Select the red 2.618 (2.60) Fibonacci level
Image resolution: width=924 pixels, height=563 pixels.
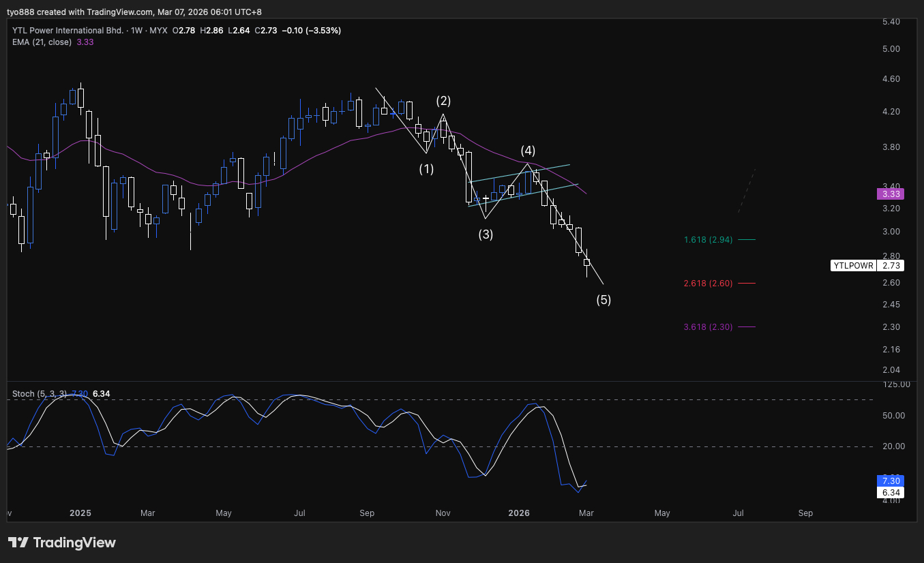tap(708, 284)
